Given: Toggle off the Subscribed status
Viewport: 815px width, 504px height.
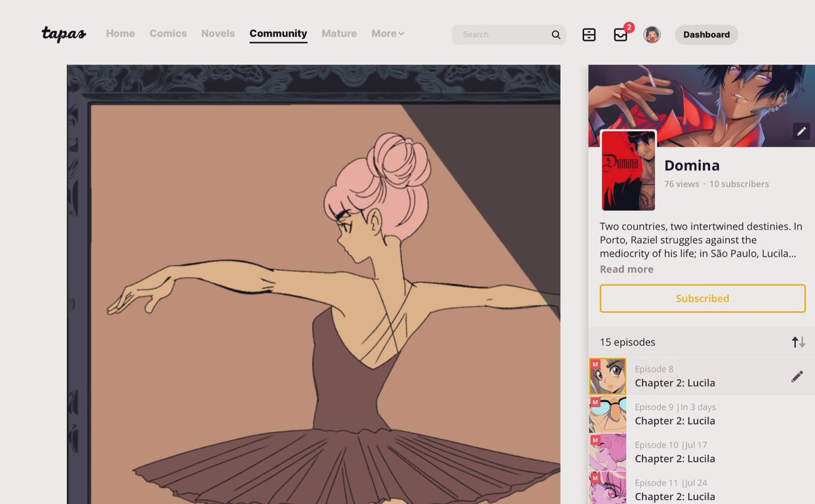Looking at the screenshot, I should pos(702,298).
